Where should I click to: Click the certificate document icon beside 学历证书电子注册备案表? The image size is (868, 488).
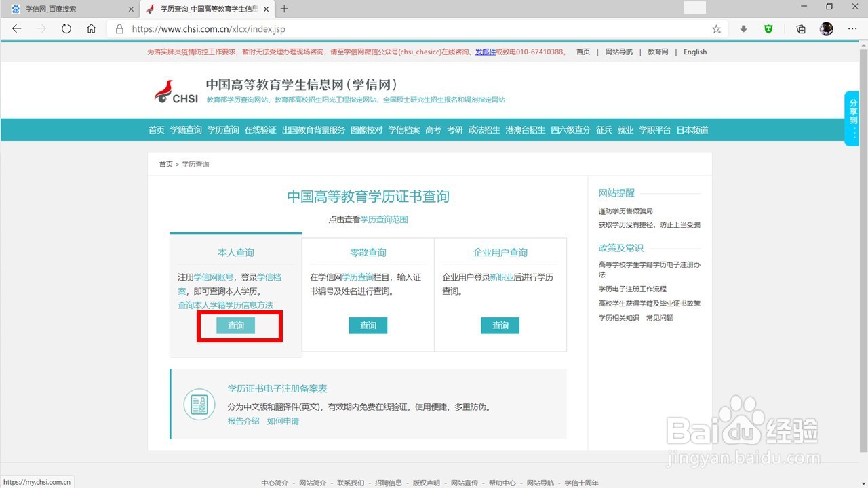(199, 404)
